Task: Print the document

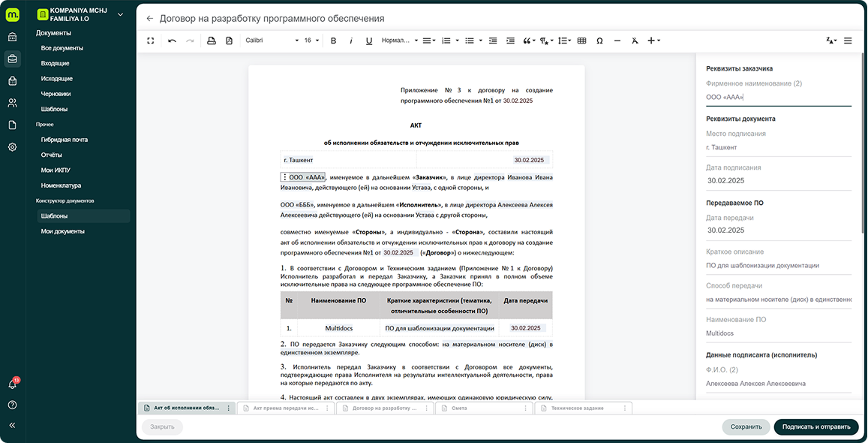Action: pyautogui.click(x=211, y=41)
